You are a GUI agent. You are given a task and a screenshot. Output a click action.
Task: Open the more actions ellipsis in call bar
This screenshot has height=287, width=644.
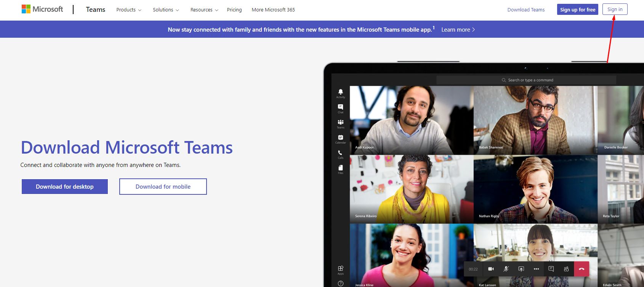(536, 269)
